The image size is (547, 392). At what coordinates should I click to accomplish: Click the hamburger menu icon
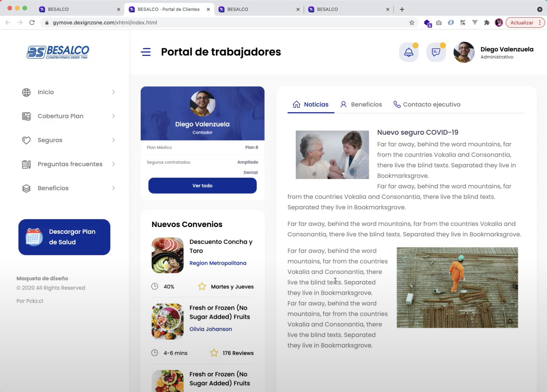(x=146, y=52)
